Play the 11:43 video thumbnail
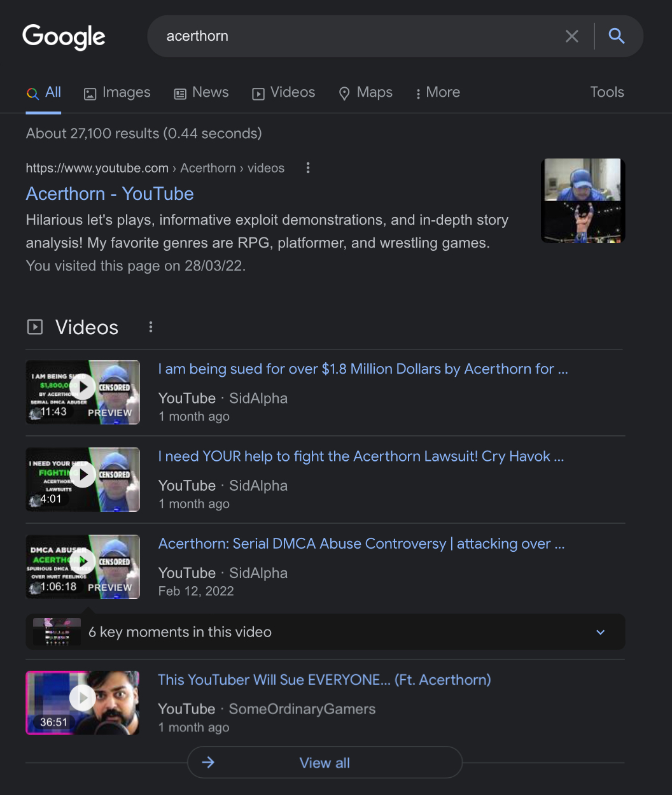 coord(83,392)
